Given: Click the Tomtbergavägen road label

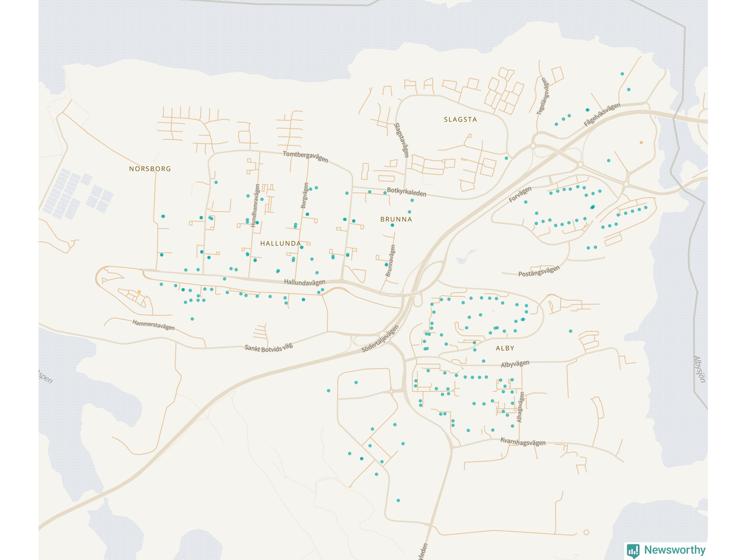Looking at the screenshot, I should click(x=305, y=156).
